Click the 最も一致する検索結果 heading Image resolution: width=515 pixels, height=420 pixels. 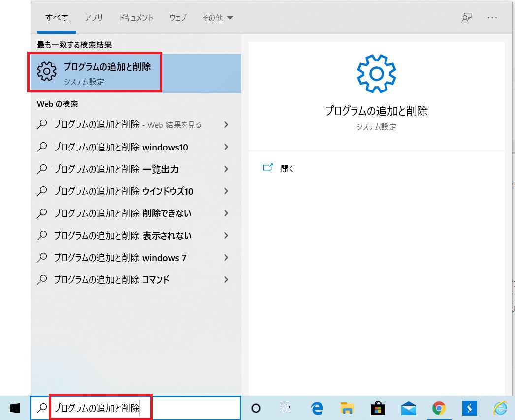pyautogui.click(x=74, y=45)
